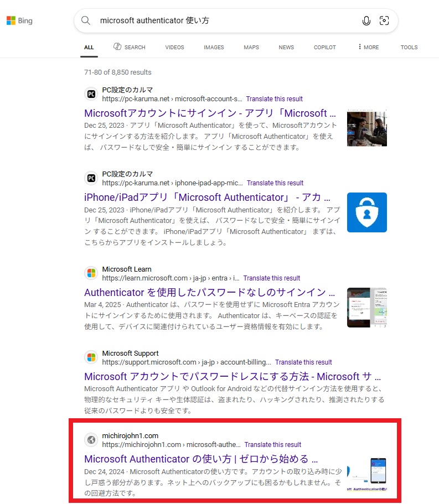Screen dimensions: 439x504
Task: Open "Microsoftアカウントにサインイン" result title
Action: tap(210, 113)
